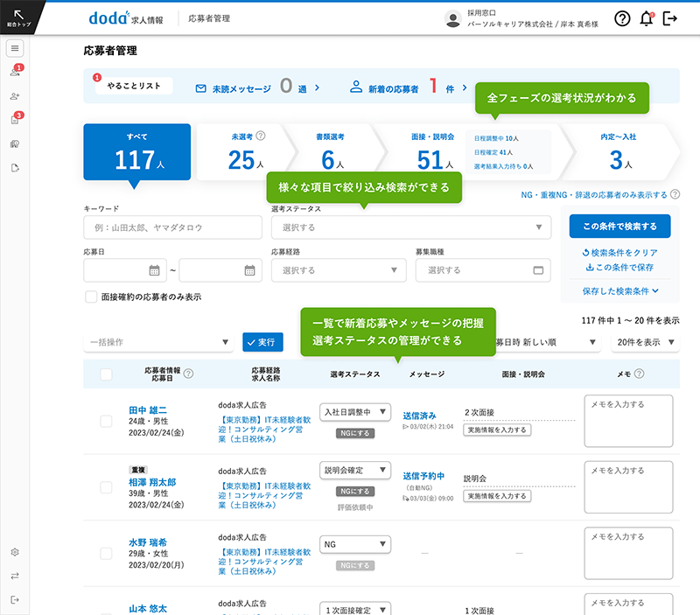Open applicant 水野 瑞希 profile link
Screen dimensions: 700x615
tap(150, 543)
